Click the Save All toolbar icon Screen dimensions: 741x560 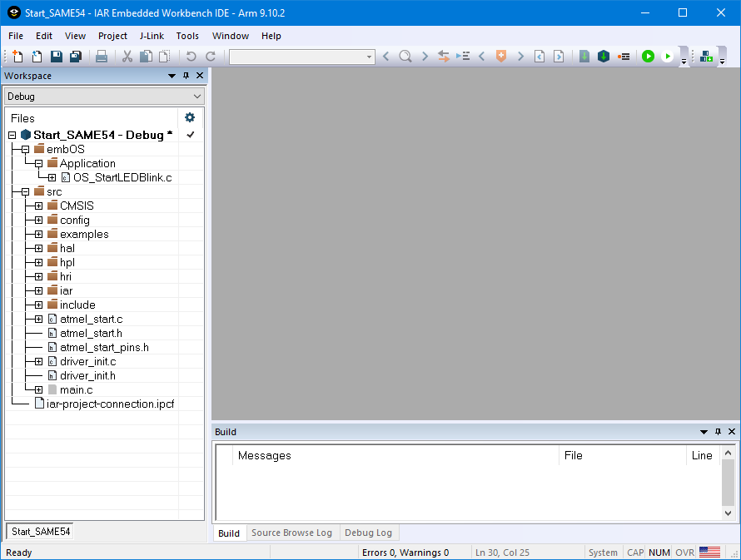coord(76,57)
